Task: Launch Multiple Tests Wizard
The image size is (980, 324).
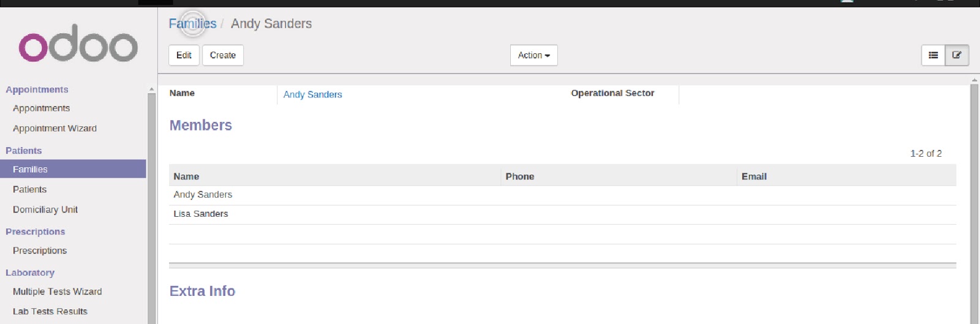Action: pos(57,292)
